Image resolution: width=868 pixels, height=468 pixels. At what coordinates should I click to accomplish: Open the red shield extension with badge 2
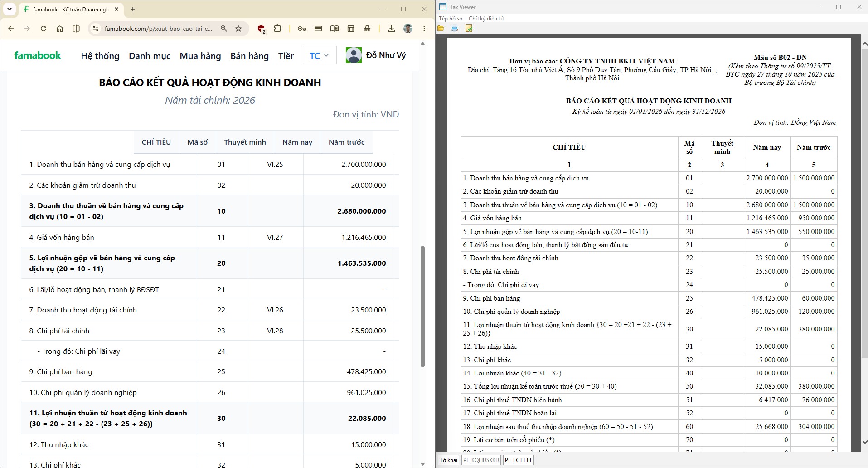point(262,29)
